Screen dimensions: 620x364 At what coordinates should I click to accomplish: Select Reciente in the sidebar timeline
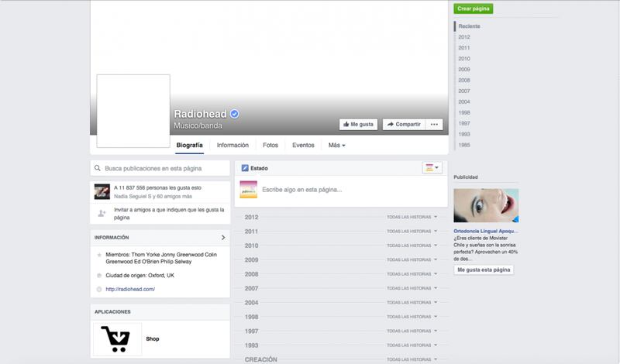coord(469,26)
